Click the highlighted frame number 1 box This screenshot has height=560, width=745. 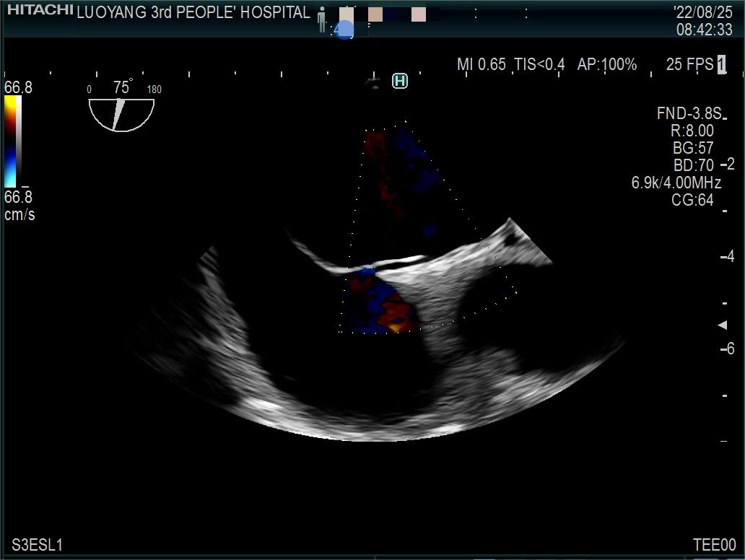point(721,64)
